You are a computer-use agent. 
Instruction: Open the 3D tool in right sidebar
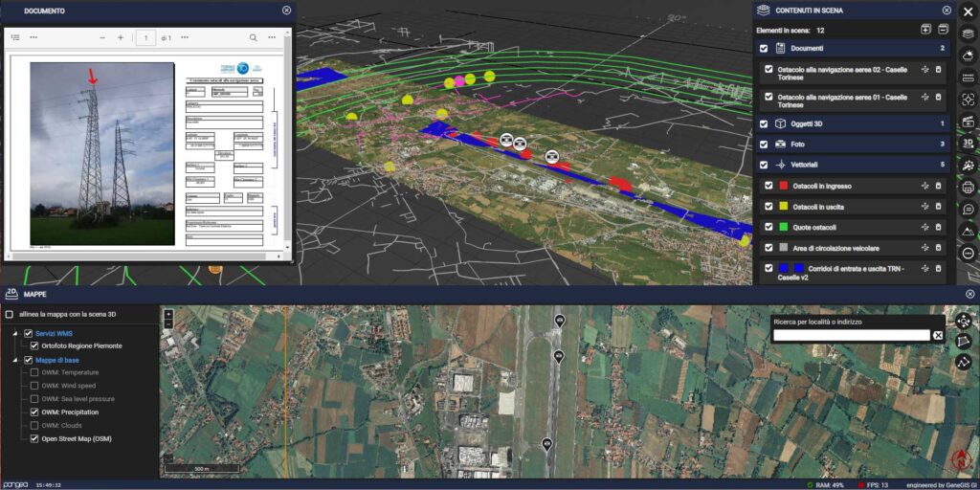click(x=968, y=143)
